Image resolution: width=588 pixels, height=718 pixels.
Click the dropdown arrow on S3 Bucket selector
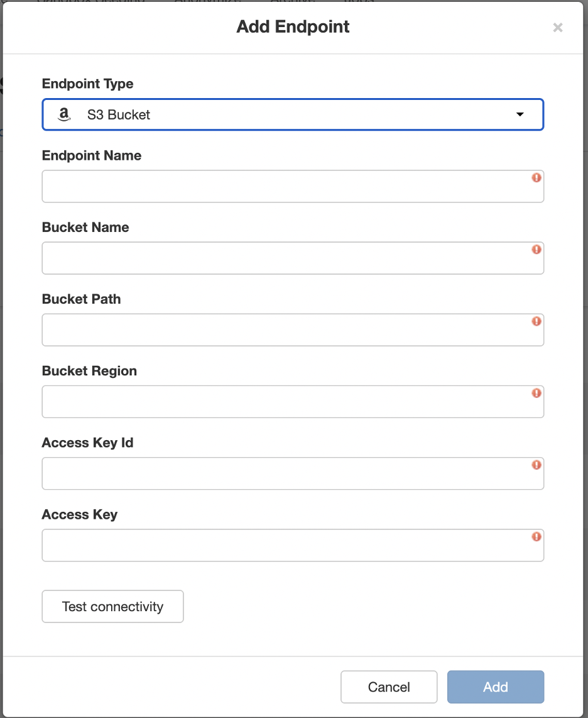pyautogui.click(x=520, y=114)
